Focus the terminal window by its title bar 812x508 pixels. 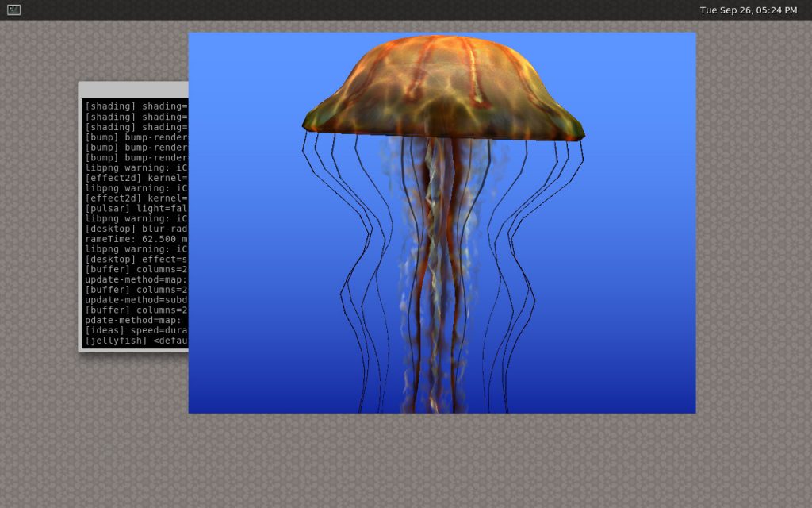tap(133, 90)
